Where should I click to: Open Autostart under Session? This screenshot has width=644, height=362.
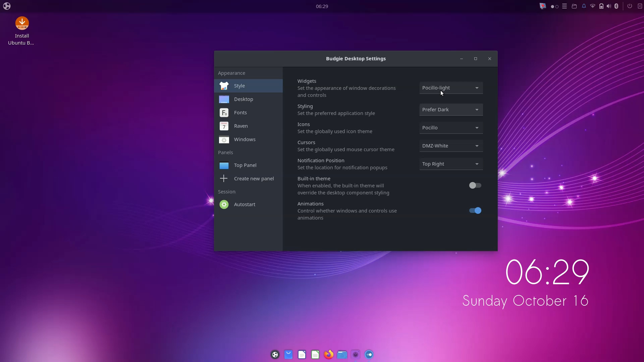pyautogui.click(x=248, y=204)
